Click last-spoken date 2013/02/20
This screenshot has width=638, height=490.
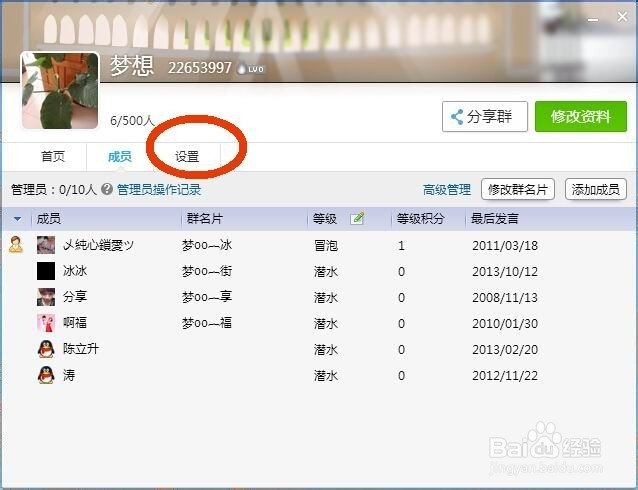pos(505,350)
